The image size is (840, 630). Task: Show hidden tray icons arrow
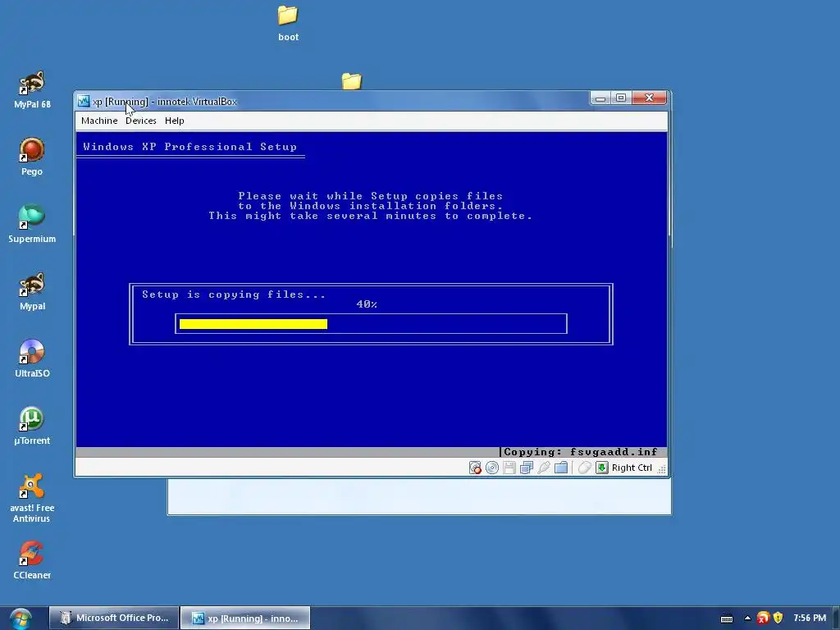pyautogui.click(x=747, y=619)
